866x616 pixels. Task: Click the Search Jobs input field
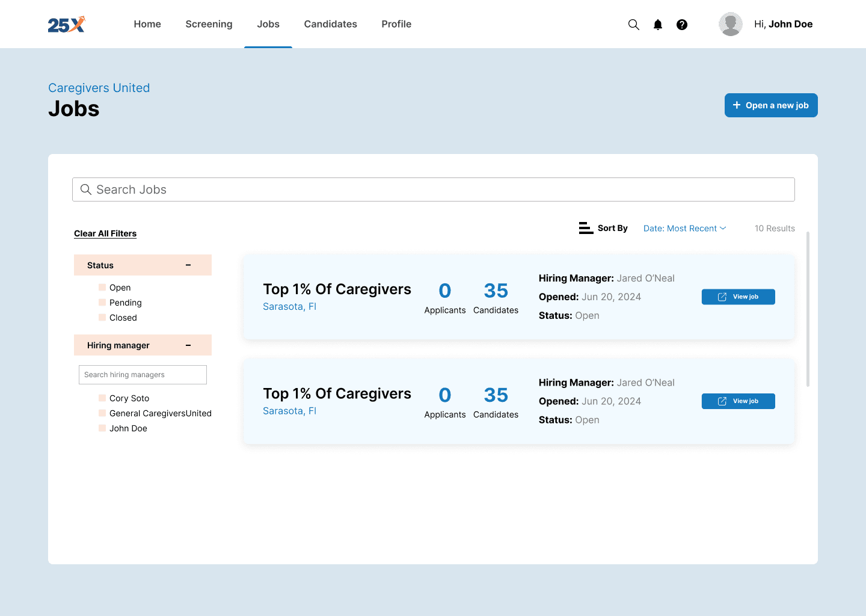click(x=433, y=189)
